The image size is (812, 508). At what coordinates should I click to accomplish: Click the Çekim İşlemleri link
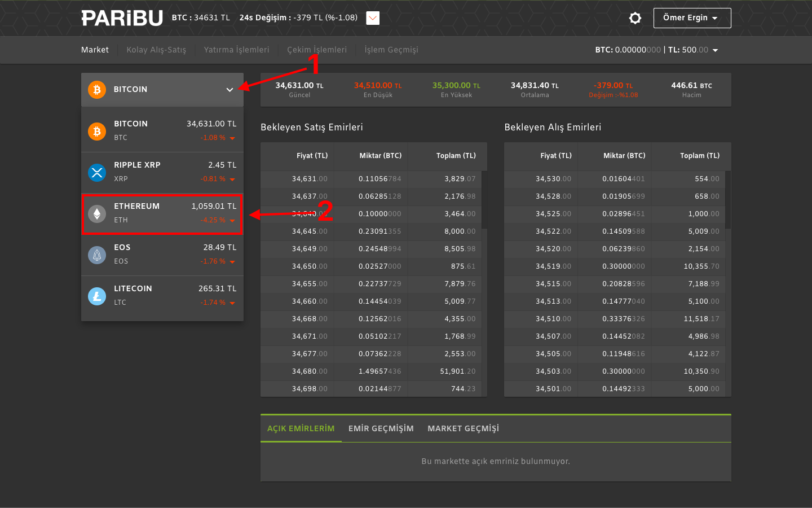(x=316, y=50)
